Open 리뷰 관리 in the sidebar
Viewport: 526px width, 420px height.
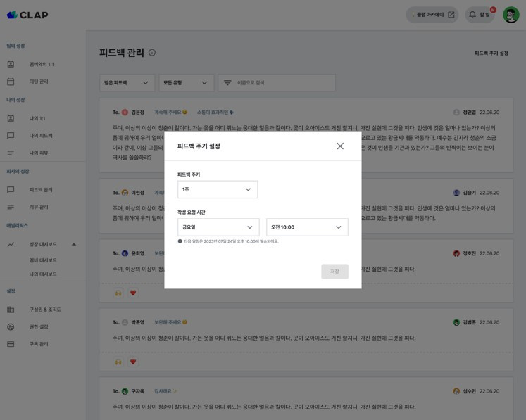[39, 207]
